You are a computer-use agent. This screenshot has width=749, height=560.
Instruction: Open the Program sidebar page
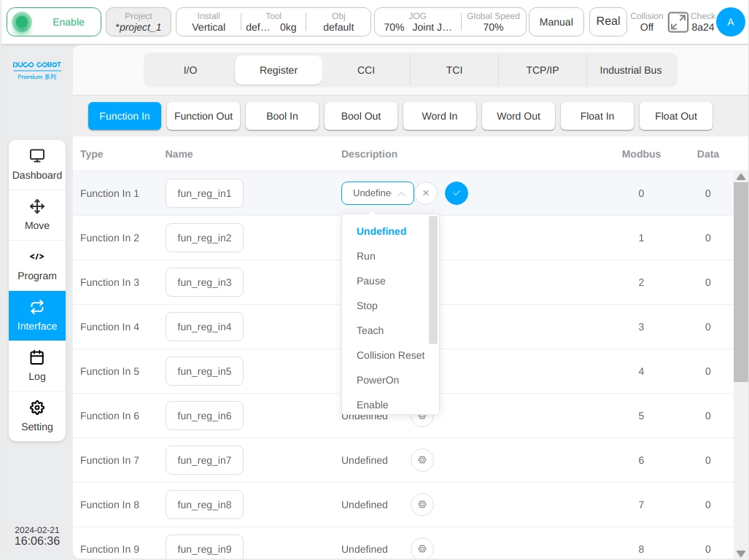[x=36, y=265]
